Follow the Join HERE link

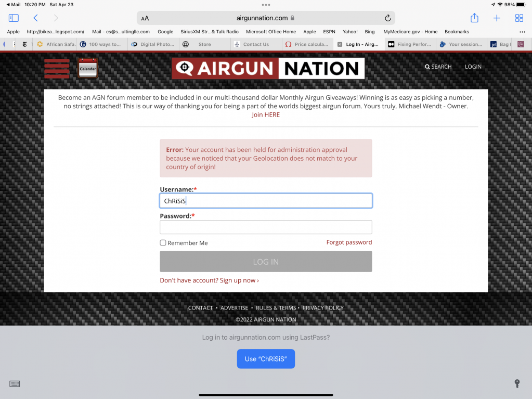(266, 114)
